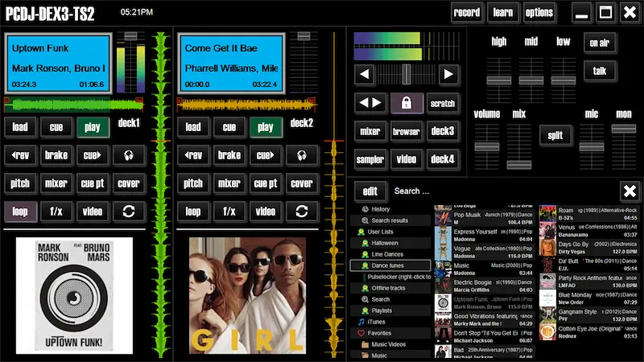Image resolution: width=644 pixels, height=362 pixels.
Task: Toggle deck1 loop button
Action: click(20, 212)
